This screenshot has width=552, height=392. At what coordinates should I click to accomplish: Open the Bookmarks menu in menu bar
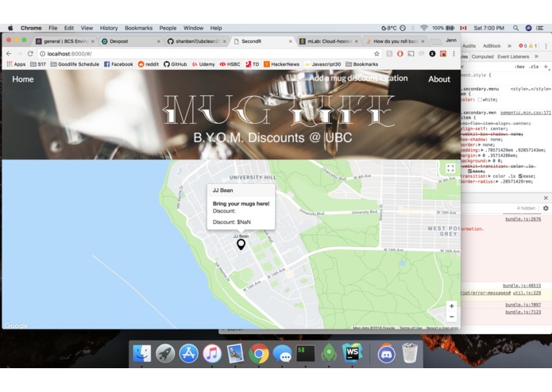(x=139, y=28)
